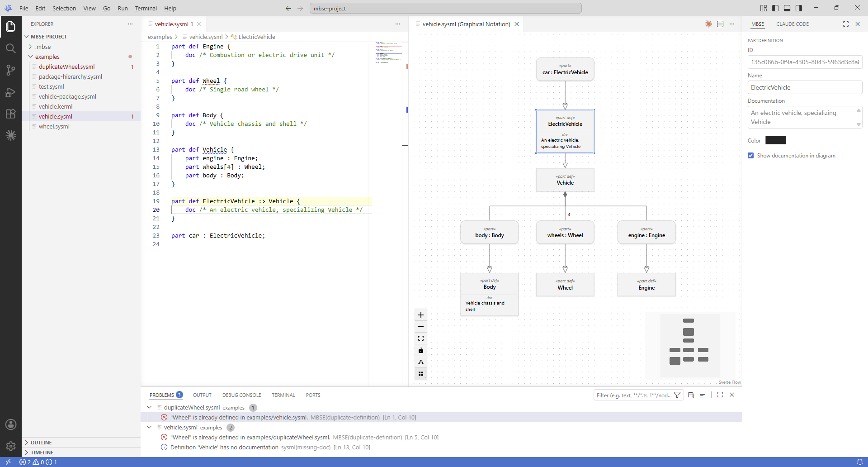Select the Vehicle part def node
Viewport: 868px width, 467px height.
coord(565,180)
